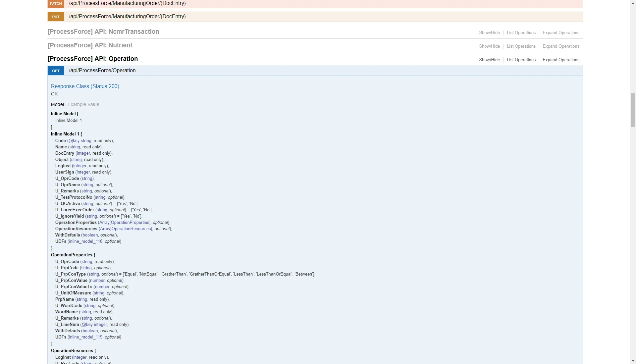Open the PUT ManufacturingOrder endpoint path

point(127,17)
